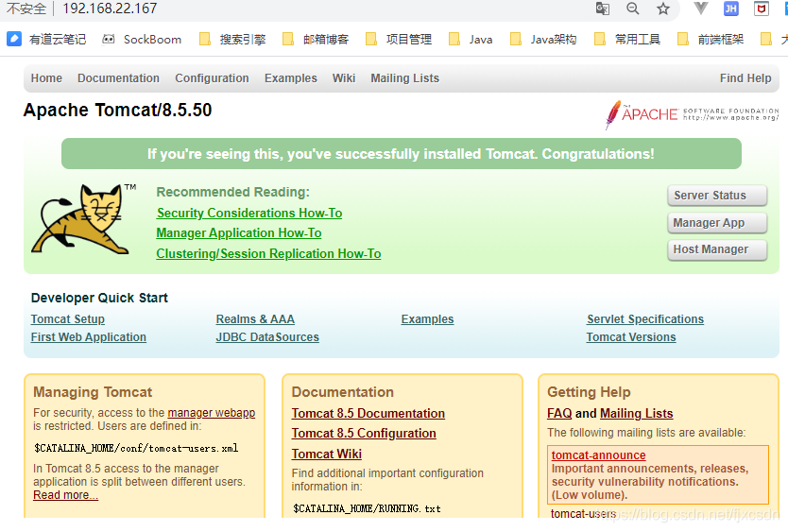This screenshot has height=532, width=788.
Task: Open Clustering/Session Replication How-To link
Action: pyautogui.click(x=268, y=254)
